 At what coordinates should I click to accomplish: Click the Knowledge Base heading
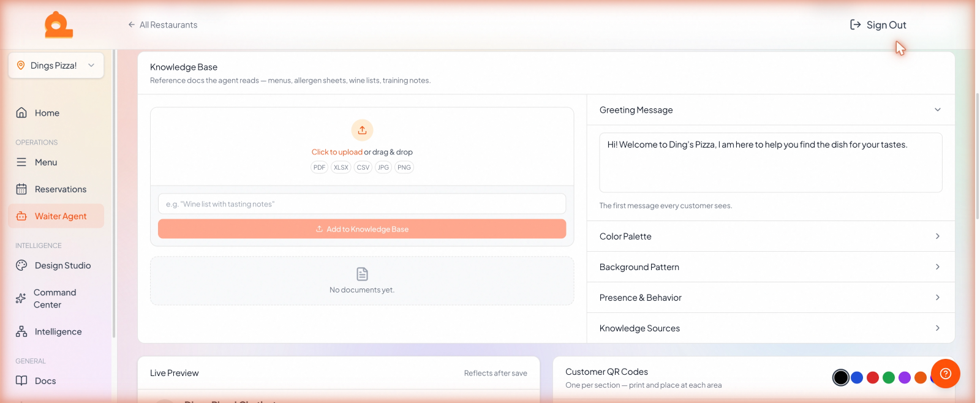pyautogui.click(x=184, y=67)
